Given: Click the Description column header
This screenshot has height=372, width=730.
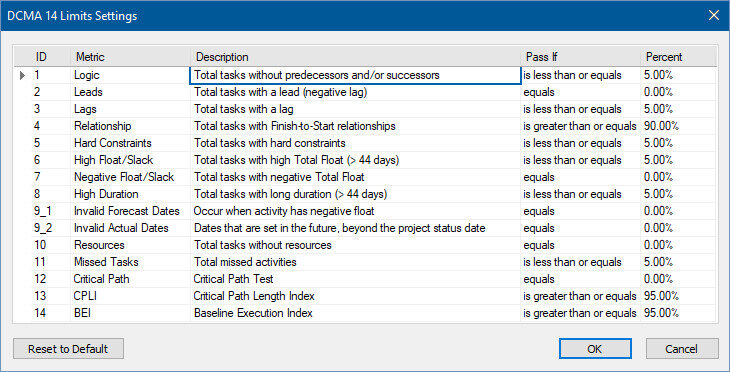Looking at the screenshot, I should tap(356, 57).
